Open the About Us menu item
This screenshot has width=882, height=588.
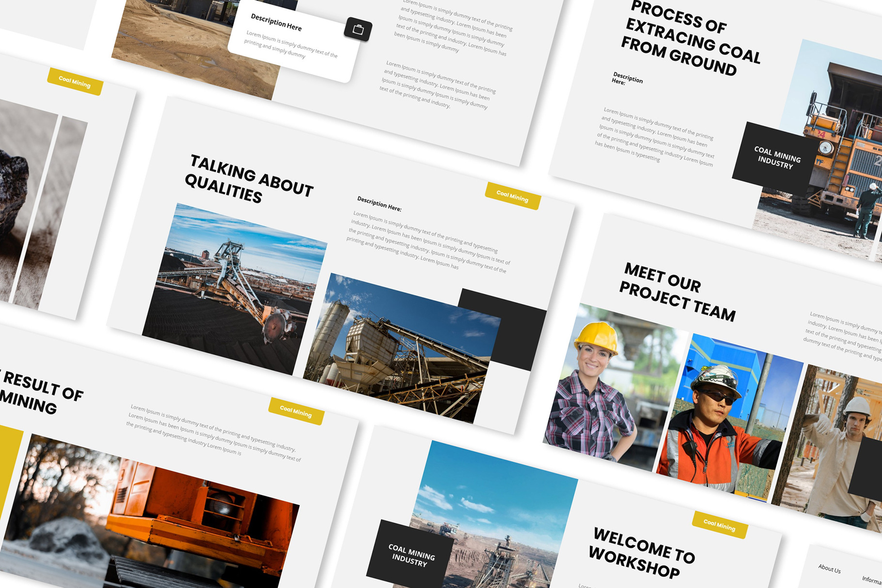point(829,569)
